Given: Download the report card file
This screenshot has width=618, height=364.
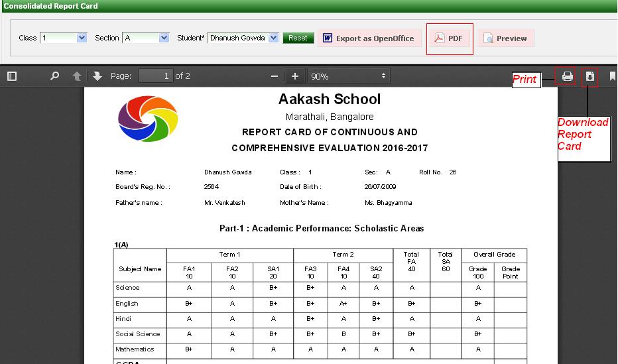Looking at the screenshot, I should pyautogui.click(x=589, y=76).
